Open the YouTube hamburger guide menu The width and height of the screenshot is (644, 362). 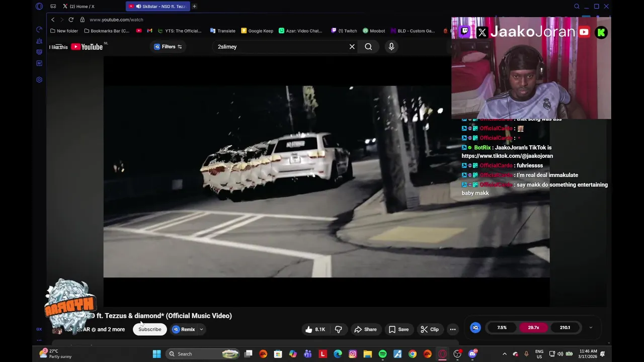point(58,47)
